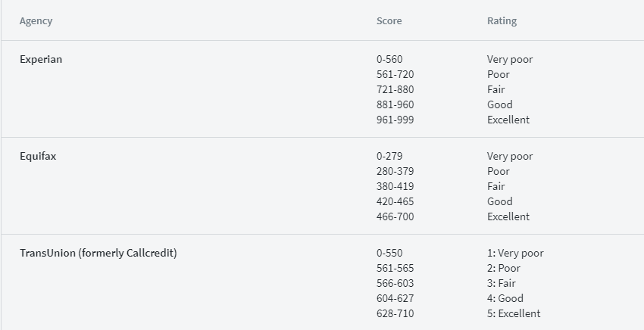Select the Equifax agency name
Screen dimensions: 644x330
click(38, 157)
